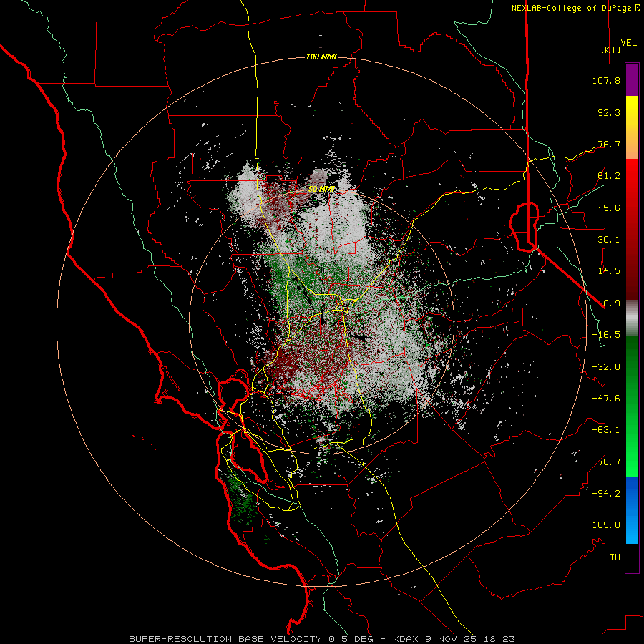
Task: Pick the black TH segment of color bar
Action: [632, 557]
